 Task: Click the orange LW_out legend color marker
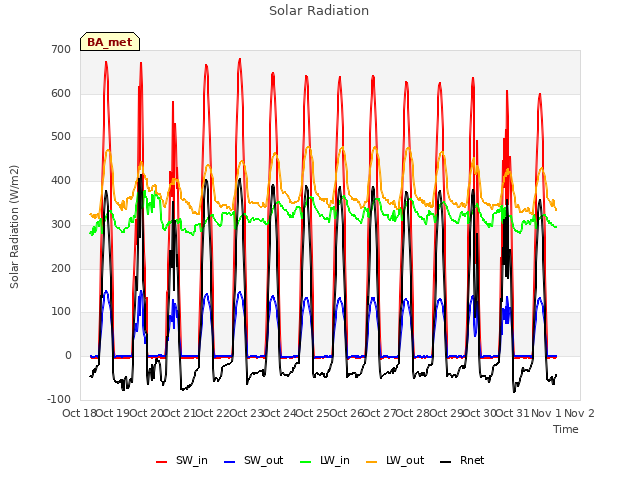(x=372, y=462)
